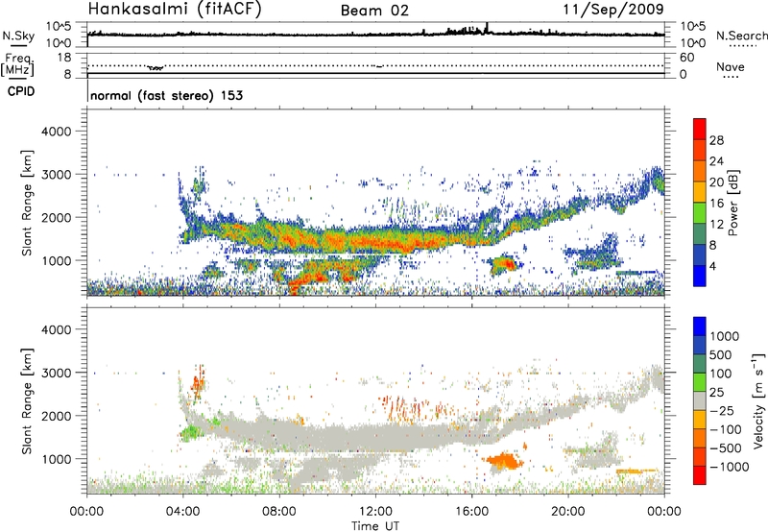Select the N.Search legend label
768x532 pixels.
(x=741, y=36)
